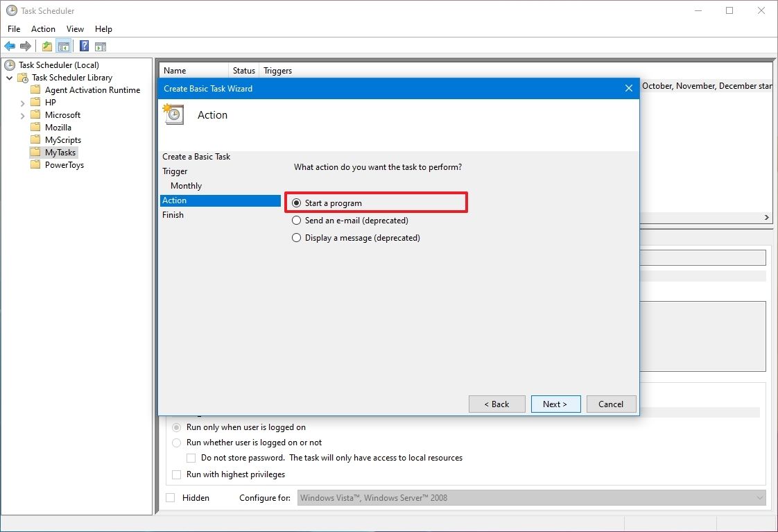Image resolution: width=778 pixels, height=532 pixels.
Task: Click the folder icon with green arrow in toolbar
Action: coord(46,46)
